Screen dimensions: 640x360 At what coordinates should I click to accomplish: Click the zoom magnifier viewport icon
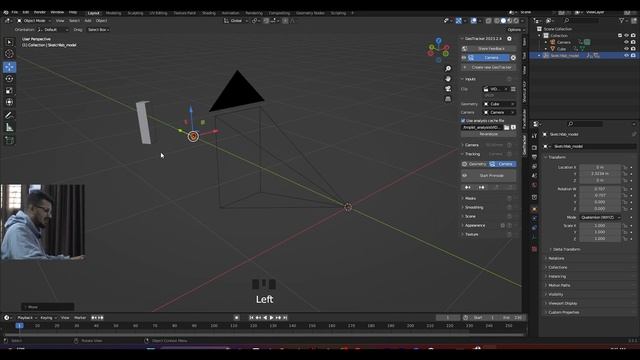tap(448, 69)
